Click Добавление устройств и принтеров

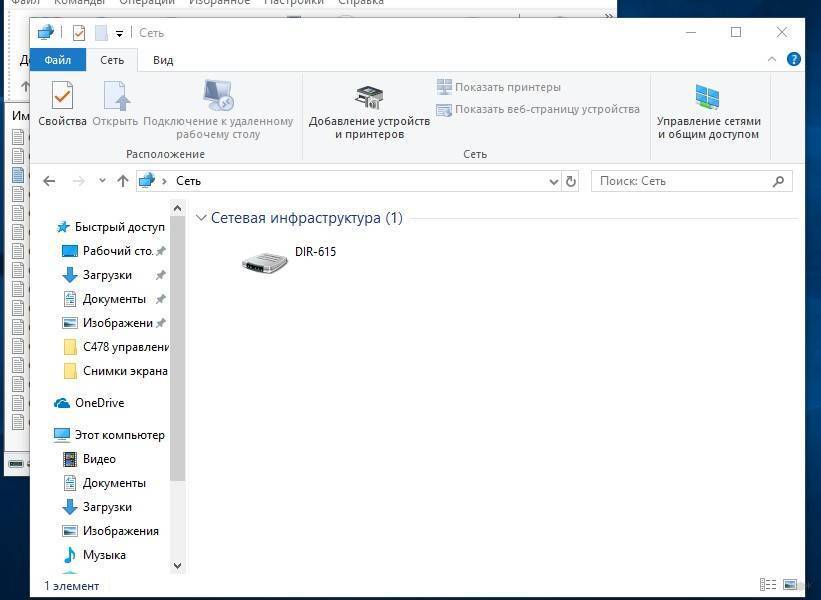tap(369, 112)
